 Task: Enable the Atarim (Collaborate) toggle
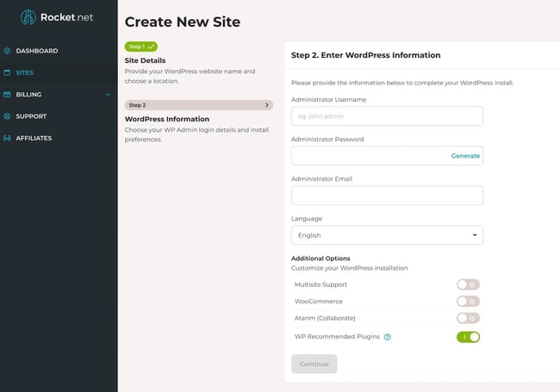pos(468,319)
